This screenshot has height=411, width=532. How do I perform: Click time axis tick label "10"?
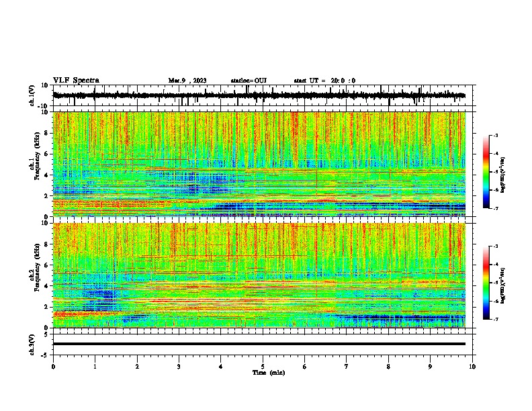472,367
